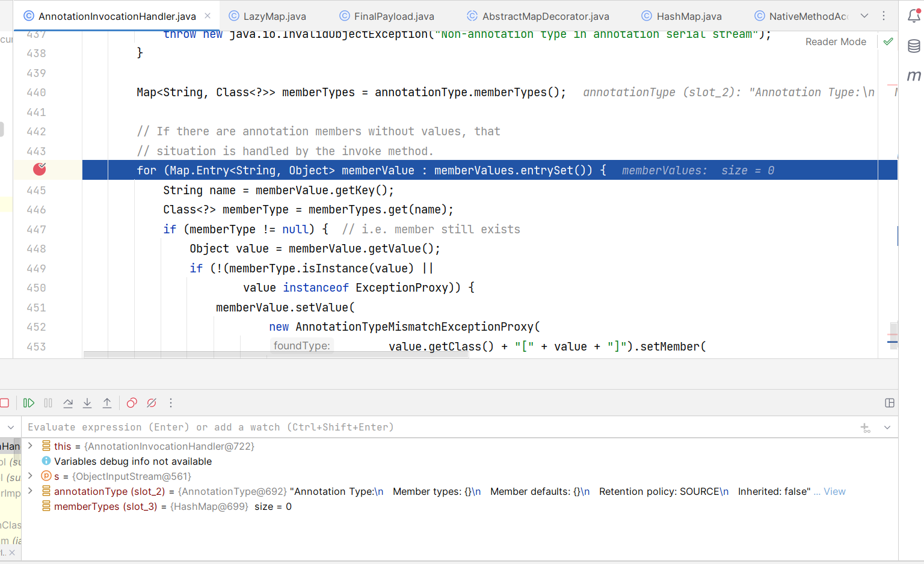924x564 pixels.
Task: Expand the 'this' variable node
Action: tap(30, 446)
